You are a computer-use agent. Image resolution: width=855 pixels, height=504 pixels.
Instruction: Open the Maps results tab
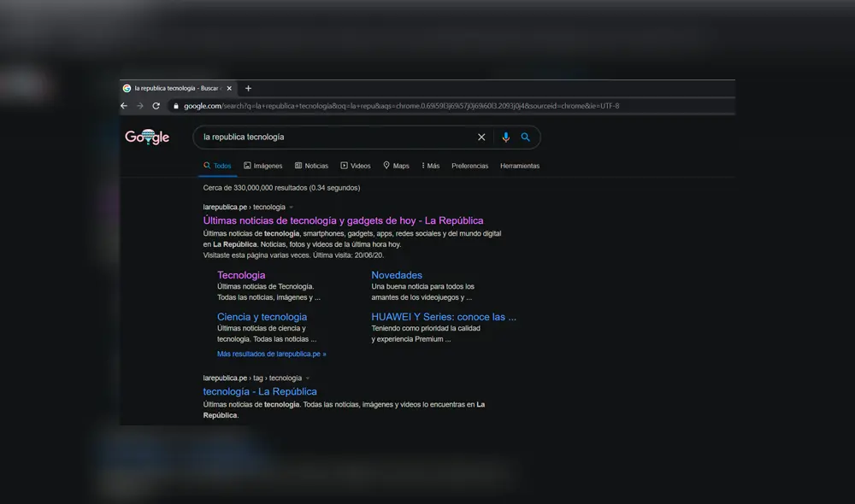[396, 166]
